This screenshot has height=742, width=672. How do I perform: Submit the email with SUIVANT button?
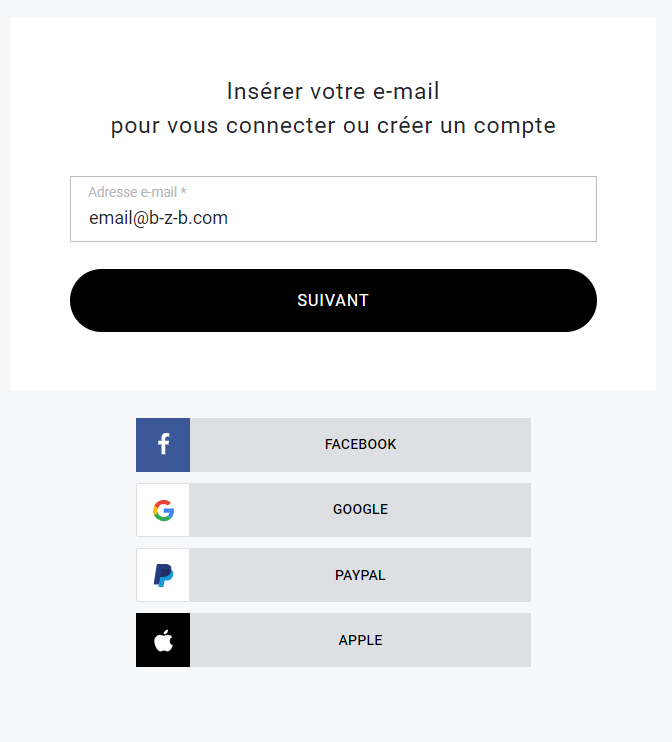tap(333, 300)
